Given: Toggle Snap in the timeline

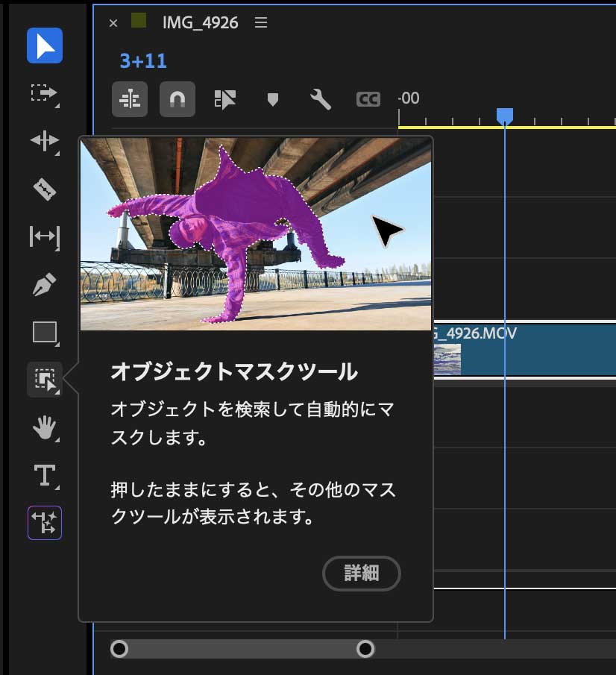Looking at the screenshot, I should coord(177,99).
